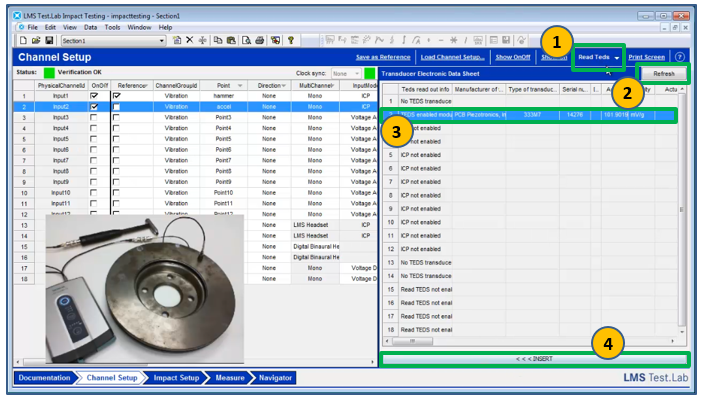Click the Refresh button

663,75
